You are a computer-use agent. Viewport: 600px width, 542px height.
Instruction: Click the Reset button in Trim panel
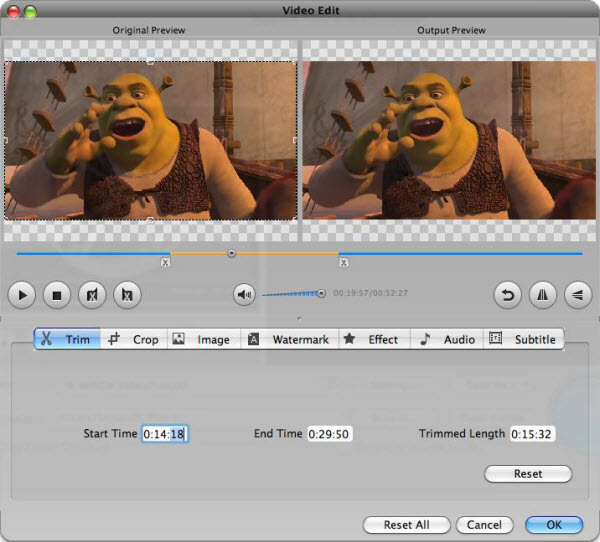[528, 474]
